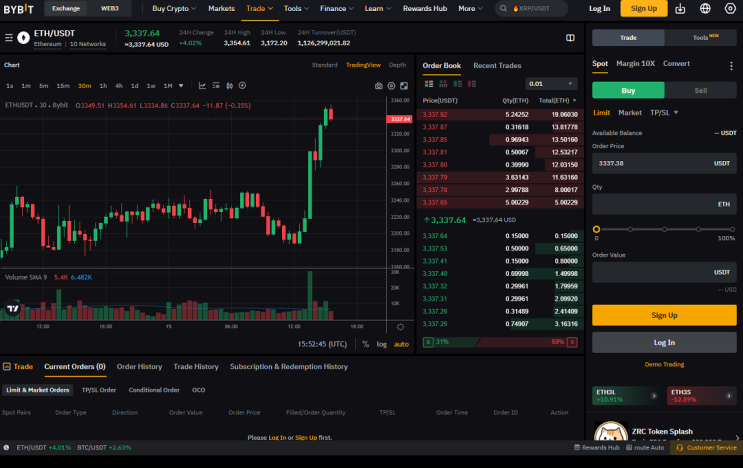Expand the Trade menu
The image size is (743, 468).
click(259, 9)
